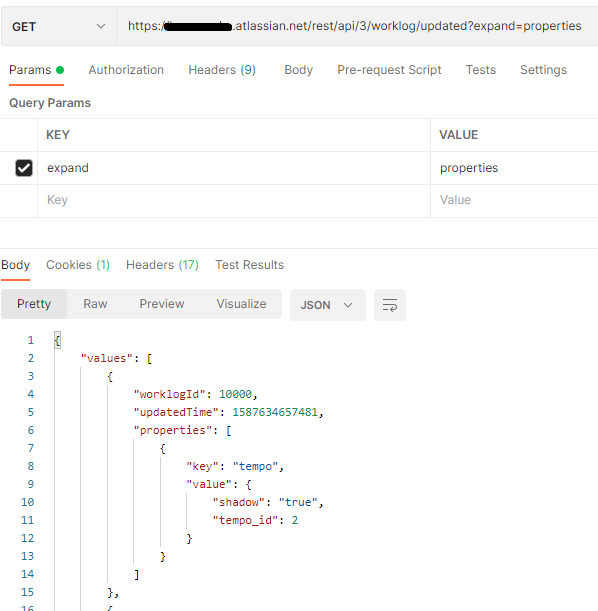Click the empty Key parameter field

[234, 200]
